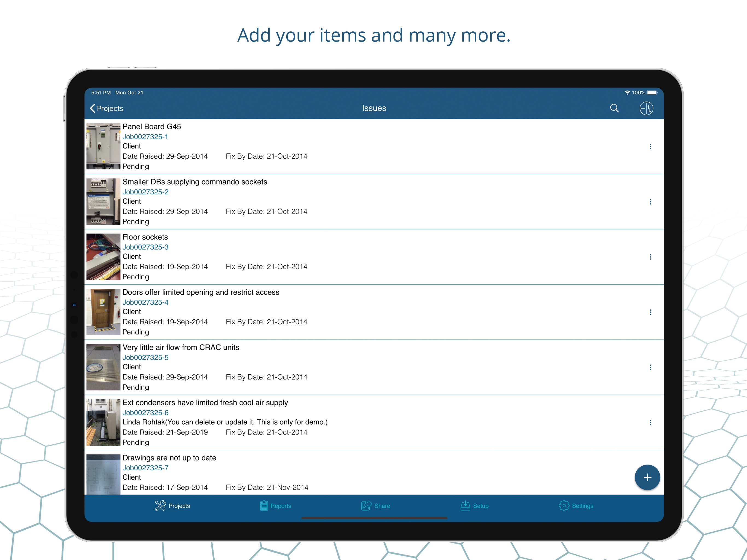Open more options for Ext condensers issue
Image resolution: width=747 pixels, height=560 pixels.
(650, 422)
